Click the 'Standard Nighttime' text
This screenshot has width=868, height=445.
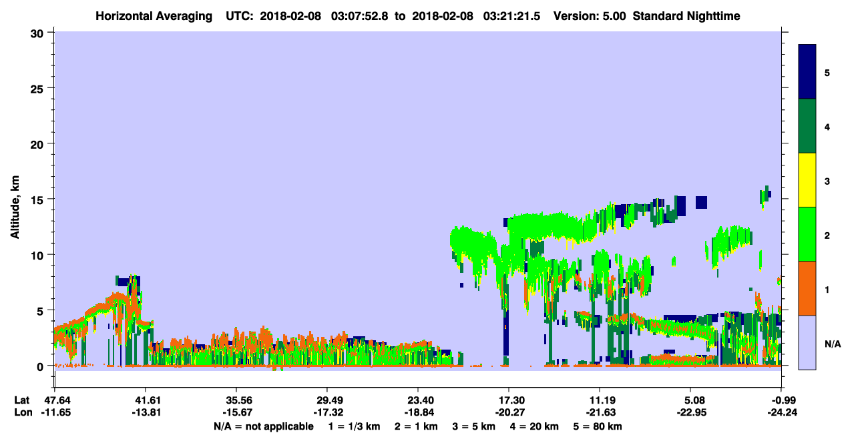coord(686,15)
